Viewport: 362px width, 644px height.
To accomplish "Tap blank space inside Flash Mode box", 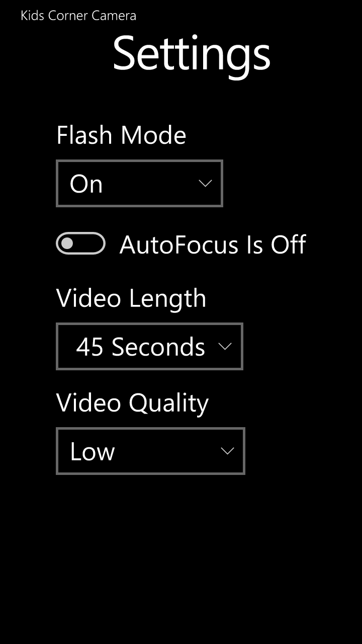I will 151,183.
